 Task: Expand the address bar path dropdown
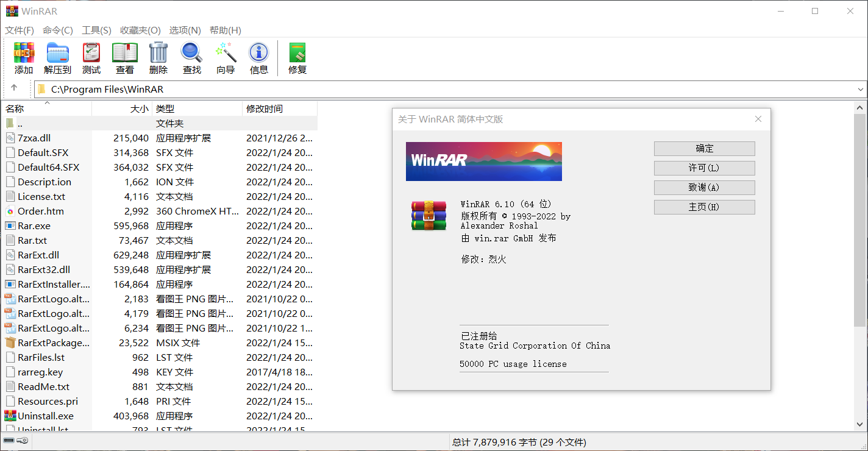(x=860, y=89)
